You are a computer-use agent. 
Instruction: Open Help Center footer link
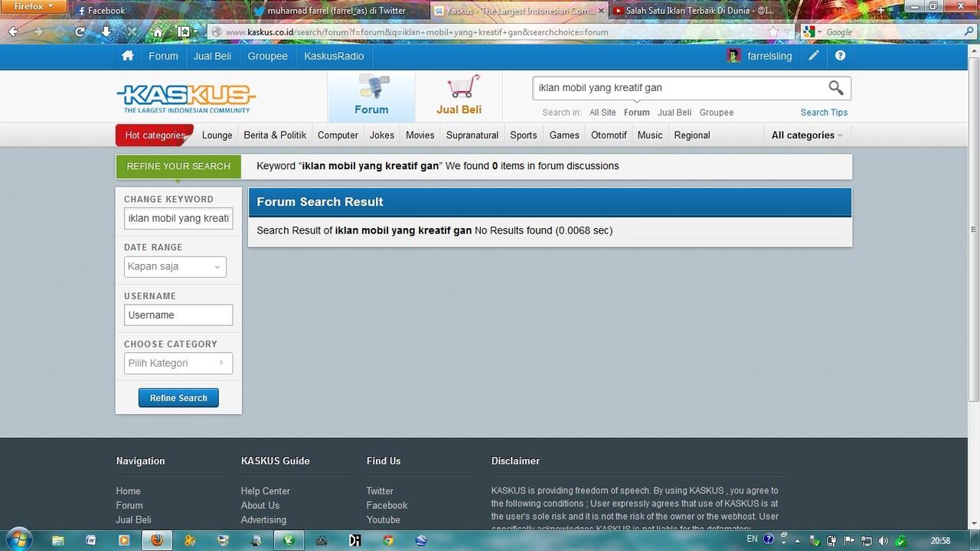(x=265, y=491)
